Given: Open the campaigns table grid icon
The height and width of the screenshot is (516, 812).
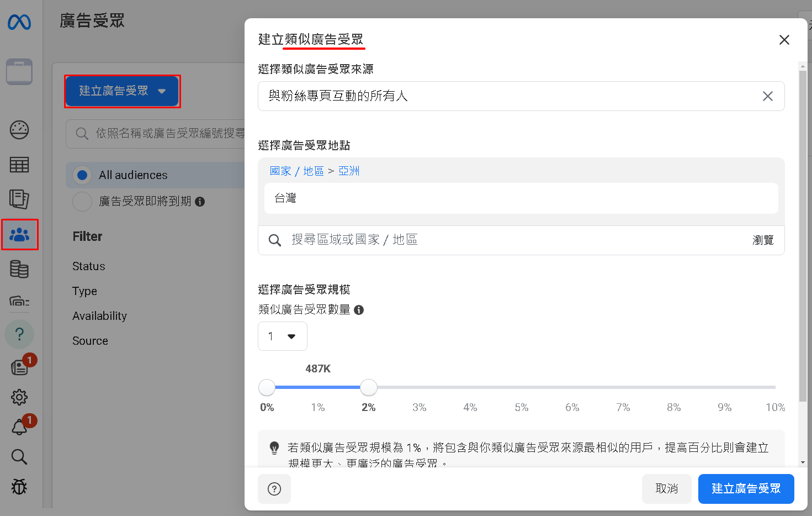Looking at the screenshot, I should (x=19, y=165).
